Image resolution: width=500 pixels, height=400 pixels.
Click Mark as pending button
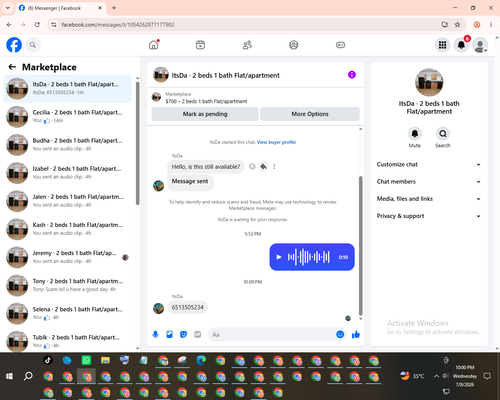click(205, 114)
